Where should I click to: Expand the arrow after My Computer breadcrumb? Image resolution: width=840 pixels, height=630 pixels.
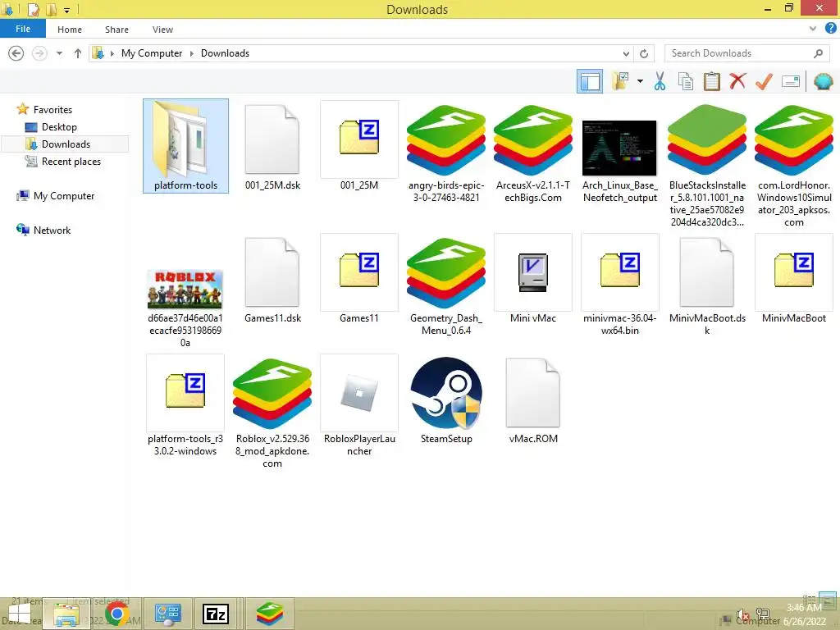(x=192, y=53)
